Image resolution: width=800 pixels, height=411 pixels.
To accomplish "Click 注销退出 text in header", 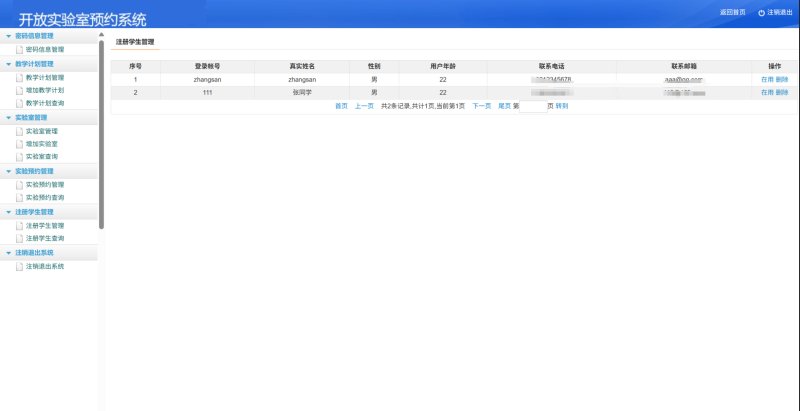I will (780, 12).
